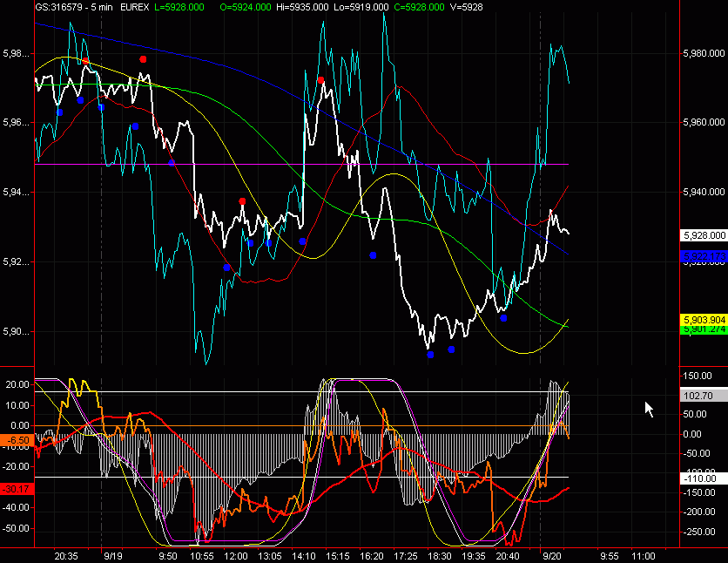Click the yellow 5,903.904 price label
Screen dimensions: 728x563
coord(703,320)
